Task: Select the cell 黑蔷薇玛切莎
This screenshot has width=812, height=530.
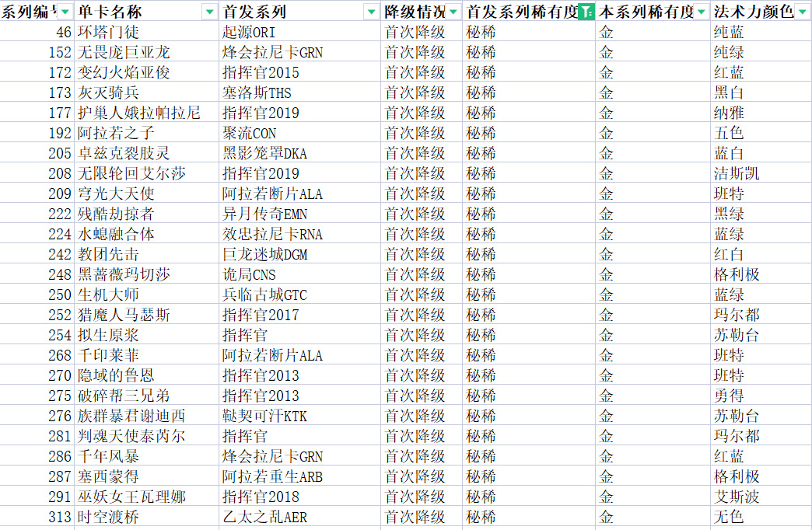Action: point(146,274)
